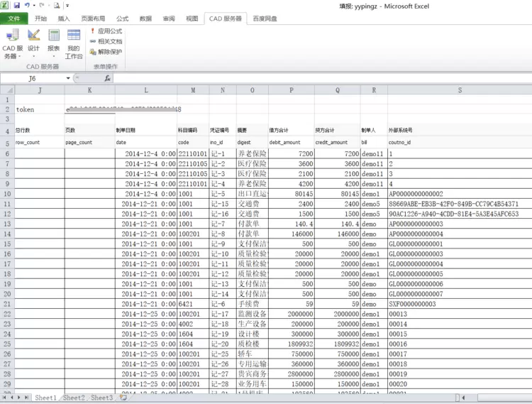Click the Undo arrow icon

pyautogui.click(x=26, y=5)
